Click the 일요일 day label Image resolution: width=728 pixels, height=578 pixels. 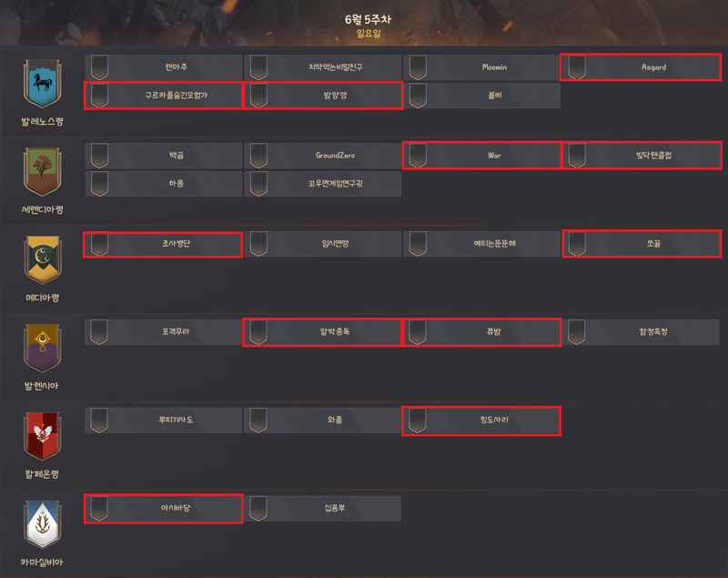tap(369, 34)
